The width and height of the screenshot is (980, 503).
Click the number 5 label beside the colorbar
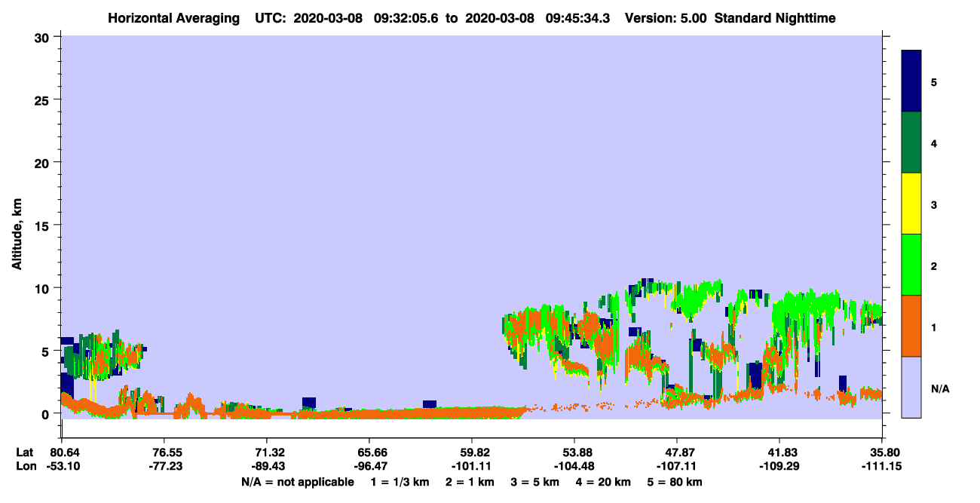pos(934,81)
